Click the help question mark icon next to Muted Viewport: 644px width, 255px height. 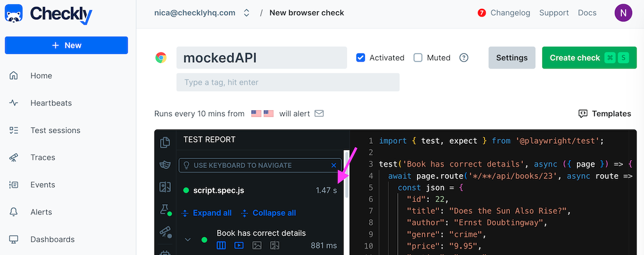click(x=464, y=58)
